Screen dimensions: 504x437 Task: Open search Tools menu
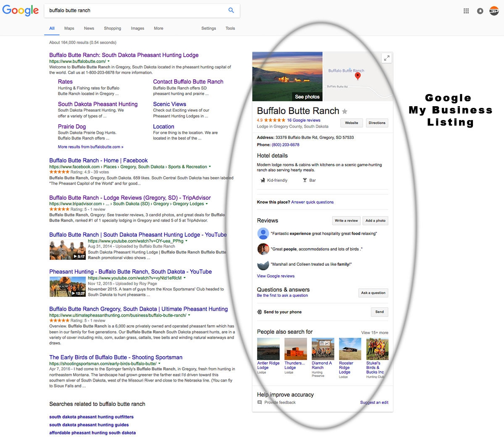(x=230, y=29)
